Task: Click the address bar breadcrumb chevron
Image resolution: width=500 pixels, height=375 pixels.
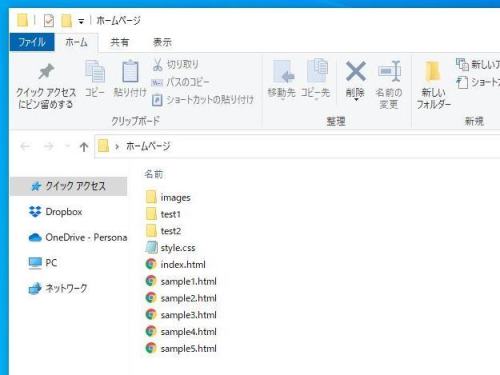Action: click(x=117, y=146)
